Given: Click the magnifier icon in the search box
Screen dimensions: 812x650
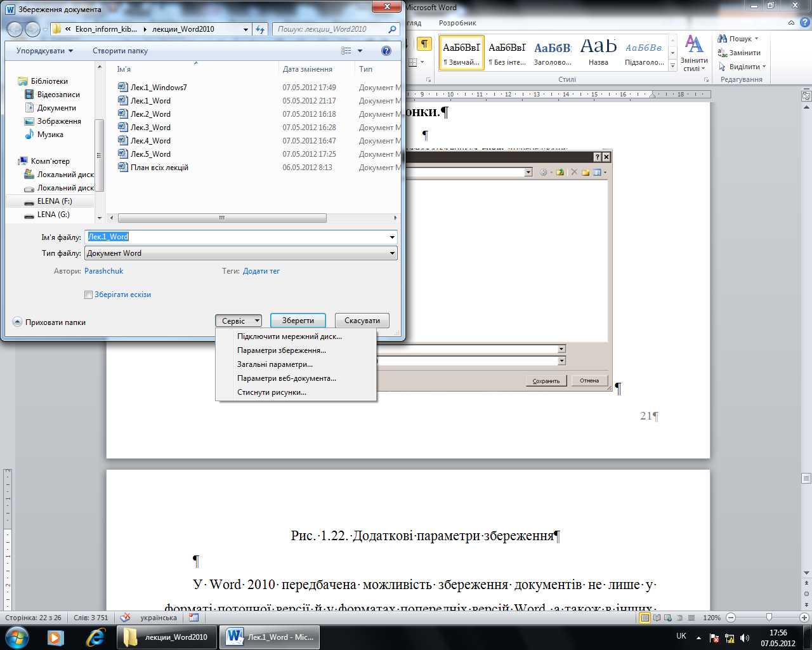Looking at the screenshot, I should [392, 29].
